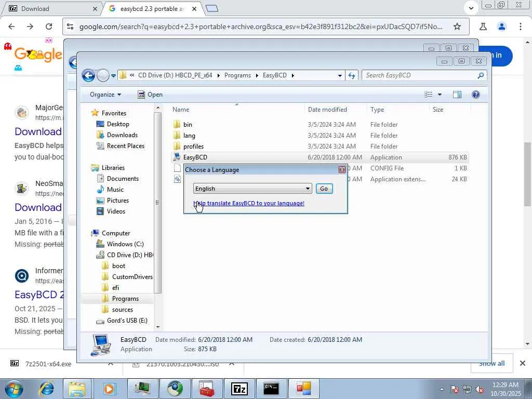Viewport: 532px width, 399px height.
Task: Open Chrome three-dot menu
Action: click(520, 26)
